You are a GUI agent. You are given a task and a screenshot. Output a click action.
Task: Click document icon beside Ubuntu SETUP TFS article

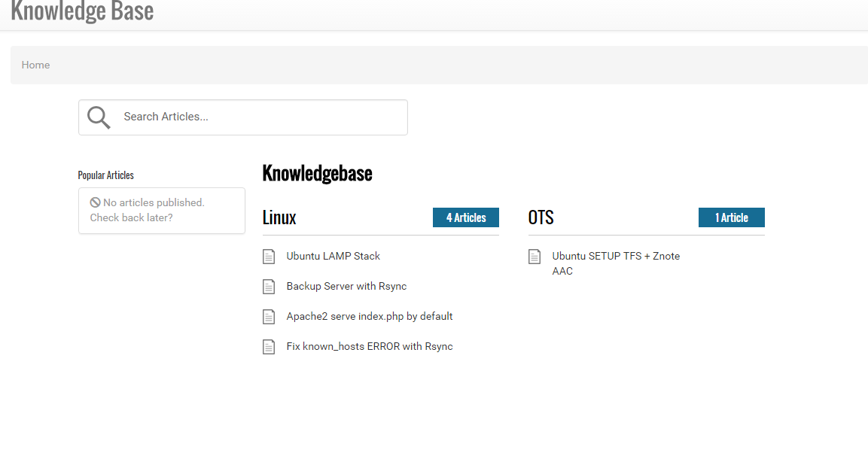point(535,257)
